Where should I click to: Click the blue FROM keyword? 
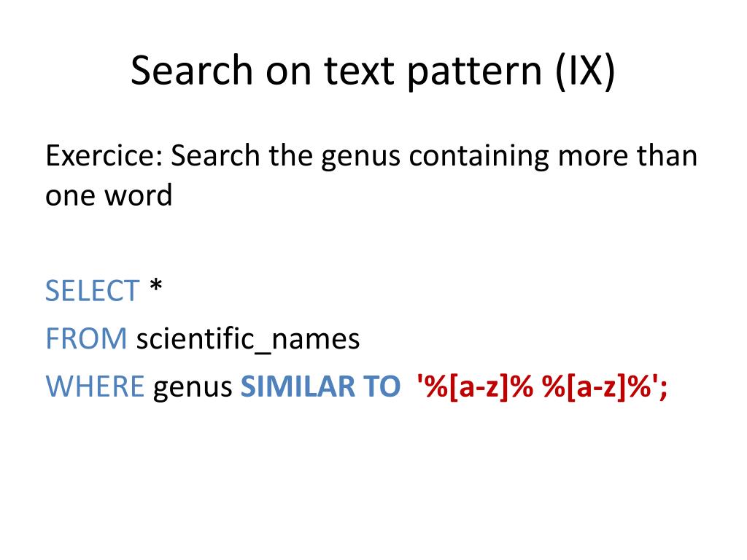click(86, 338)
